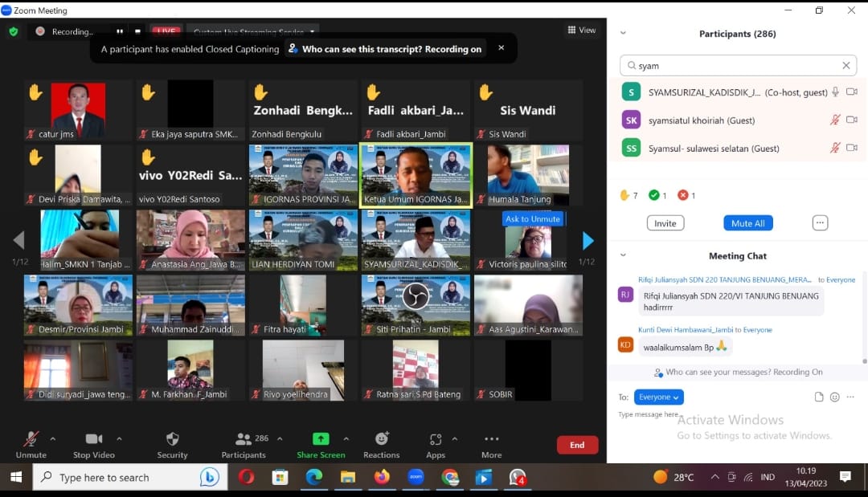868x497 pixels.
Task: Collapse the Participants (286) header
Action: click(x=624, y=31)
